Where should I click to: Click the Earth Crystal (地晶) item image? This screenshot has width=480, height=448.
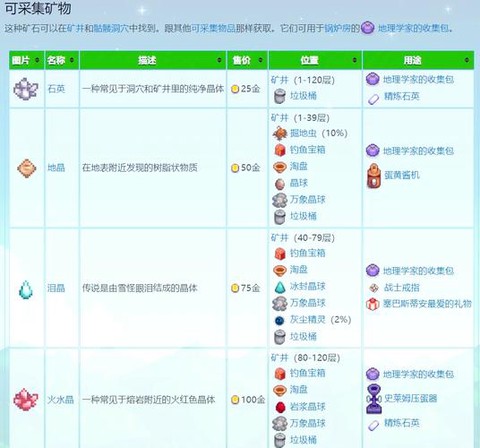click(x=27, y=168)
